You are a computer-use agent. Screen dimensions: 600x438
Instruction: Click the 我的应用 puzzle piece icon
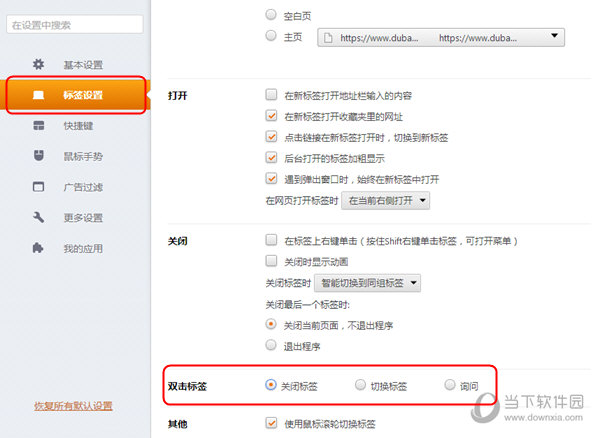coord(38,248)
